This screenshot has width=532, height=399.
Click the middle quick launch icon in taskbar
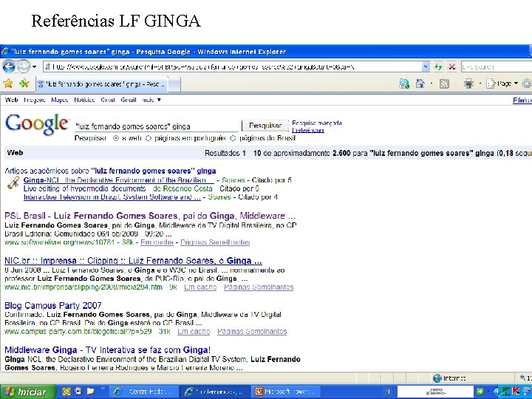(78, 391)
